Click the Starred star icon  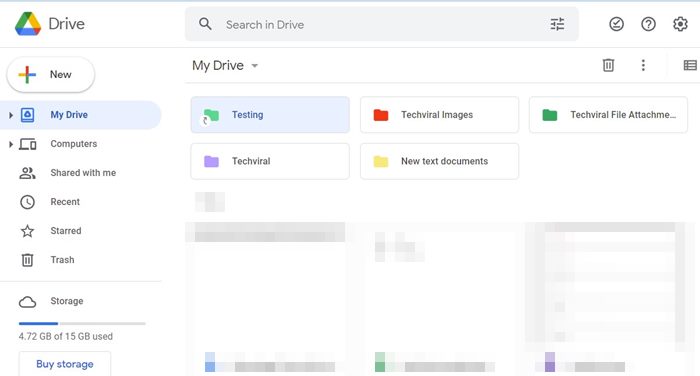click(x=27, y=231)
